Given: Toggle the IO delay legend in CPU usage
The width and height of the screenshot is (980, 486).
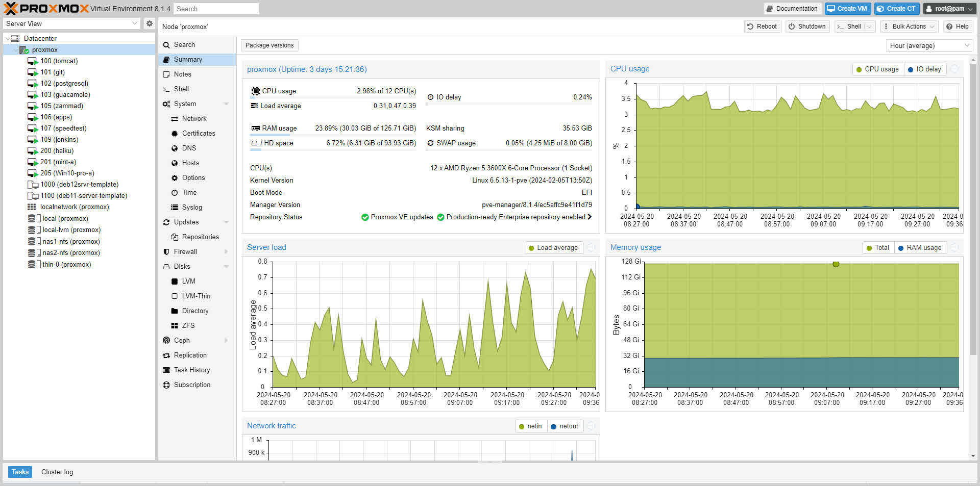Looking at the screenshot, I should pyautogui.click(x=924, y=69).
